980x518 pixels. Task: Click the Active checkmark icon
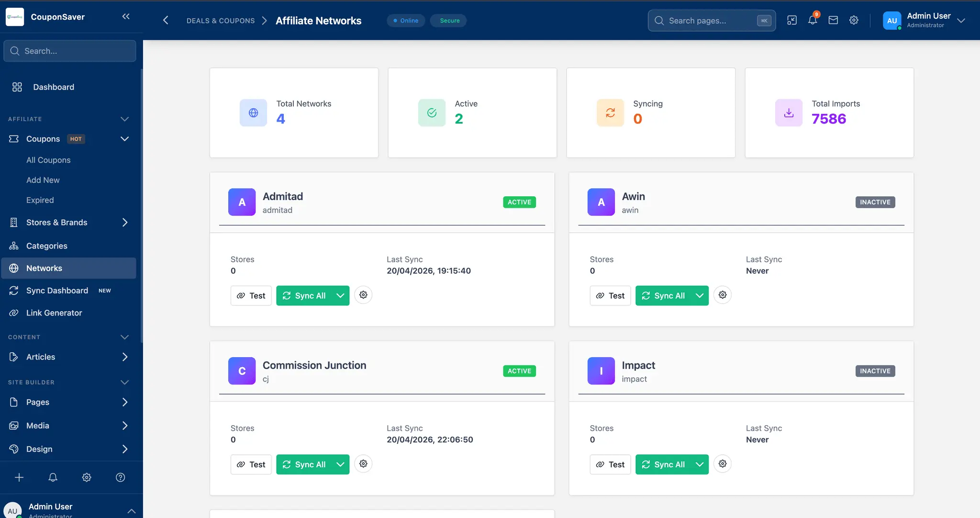click(432, 113)
